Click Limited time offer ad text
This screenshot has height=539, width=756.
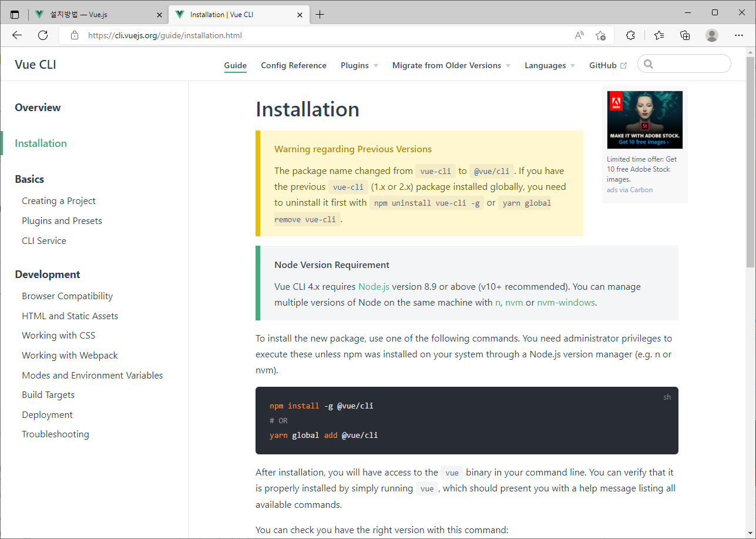click(641, 169)
